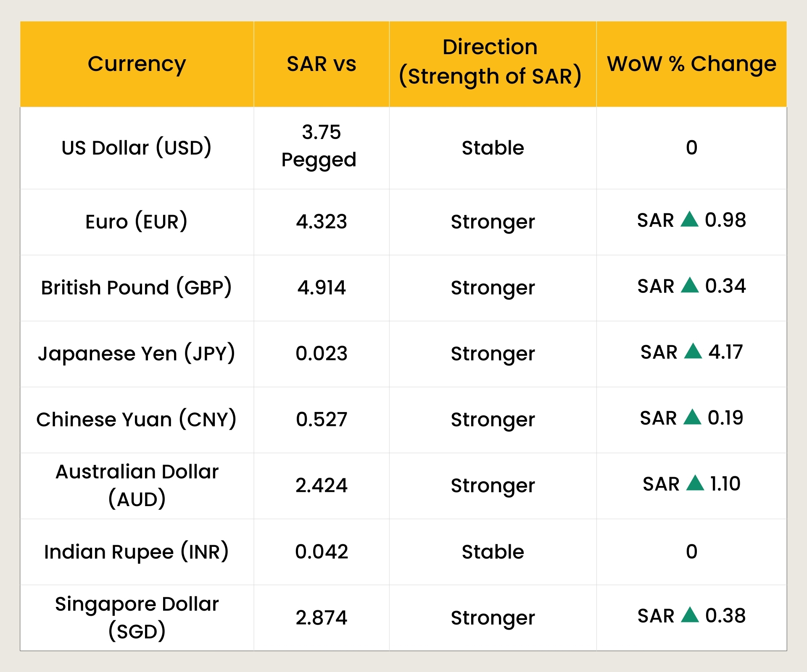Image resolution: width=807 pixels, height=672 pixels.
Task: Select the US Dollar (USD) row label
Action: coord(137,147)
